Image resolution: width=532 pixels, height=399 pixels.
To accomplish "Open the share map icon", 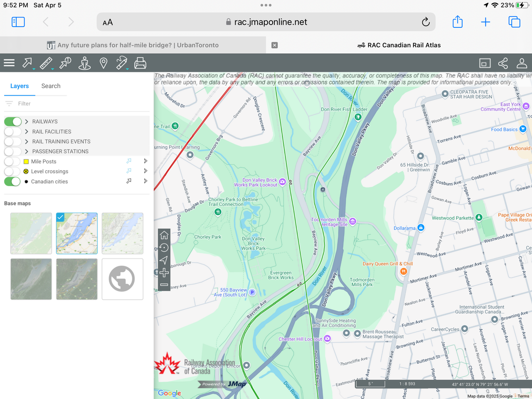I will [x=503, y=63].
